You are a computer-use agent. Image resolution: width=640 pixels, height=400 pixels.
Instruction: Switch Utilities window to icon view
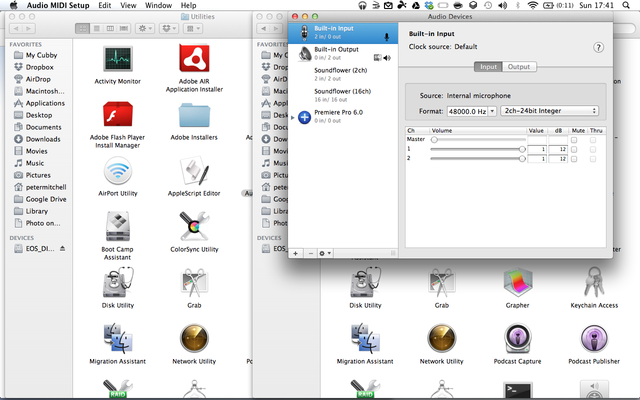82,29
